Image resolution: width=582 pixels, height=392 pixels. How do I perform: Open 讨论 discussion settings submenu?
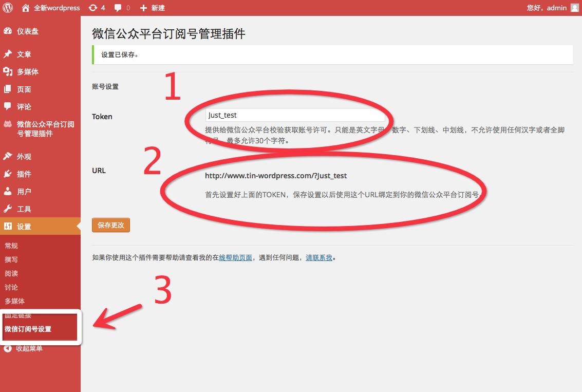(x=11, y=287)
